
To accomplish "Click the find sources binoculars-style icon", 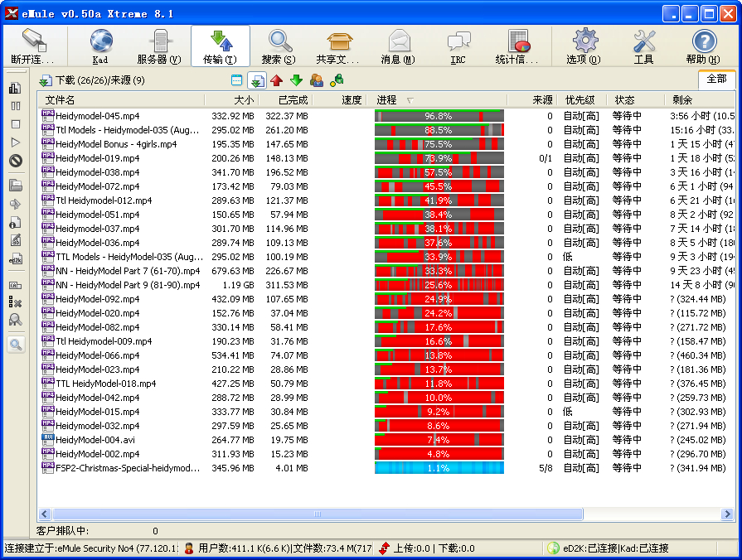I will [x=16, y=321].
